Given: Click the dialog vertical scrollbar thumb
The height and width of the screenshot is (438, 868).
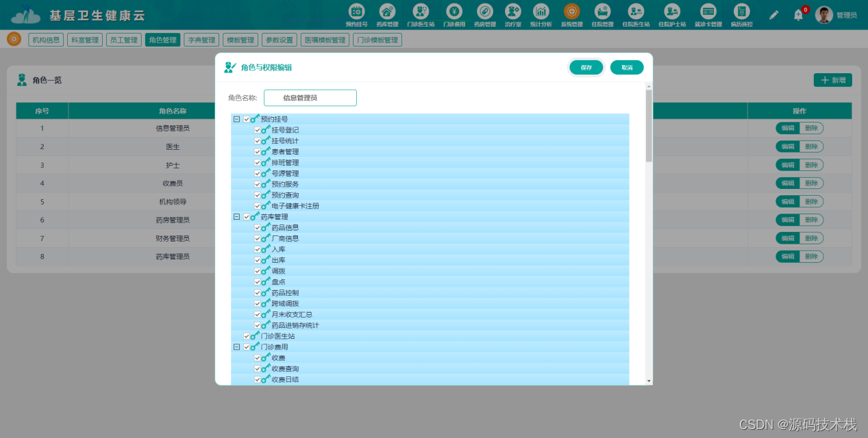Looking at the screenshot, I should [649, 125].
